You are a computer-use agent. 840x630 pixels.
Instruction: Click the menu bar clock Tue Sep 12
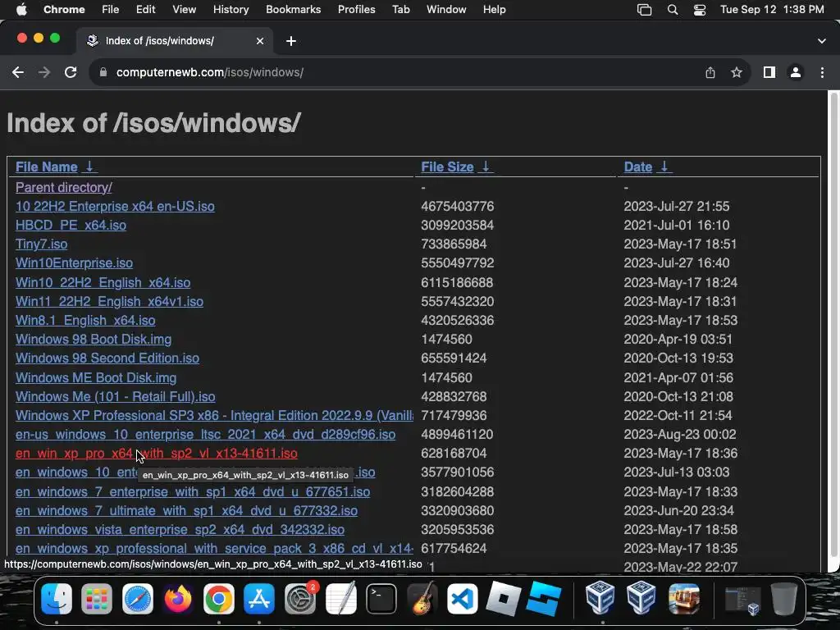click(772, 10)
